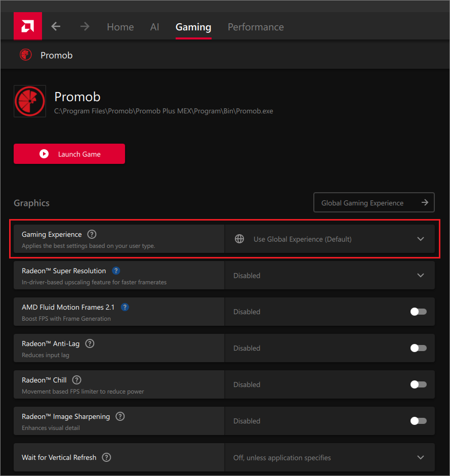Expand Wait for Vertical Refresh dropdown

330,457
